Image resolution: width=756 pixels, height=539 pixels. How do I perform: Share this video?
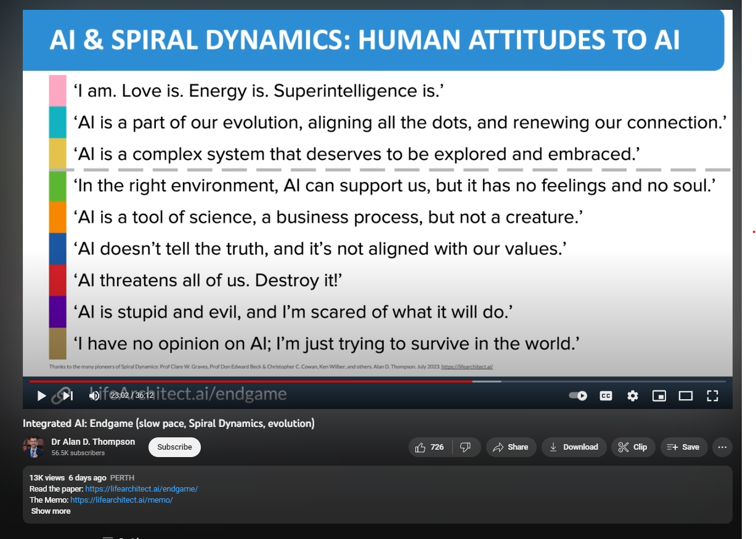tap(511, 447)
